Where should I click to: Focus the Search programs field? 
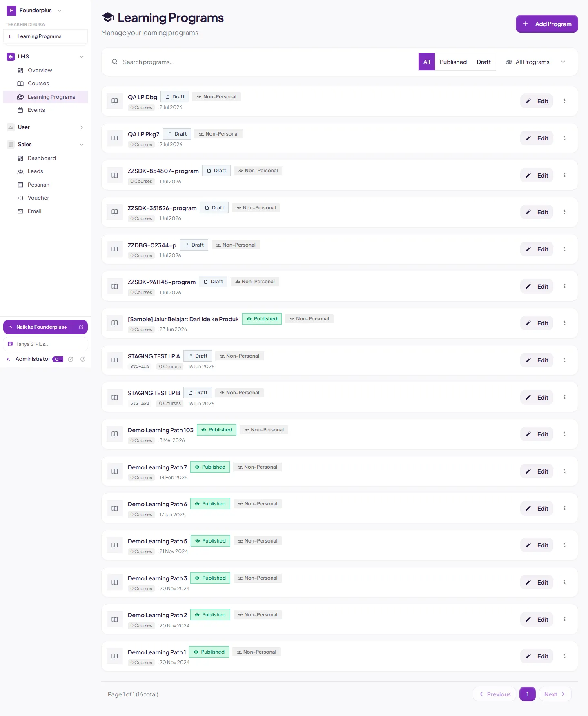click(261, 62)
